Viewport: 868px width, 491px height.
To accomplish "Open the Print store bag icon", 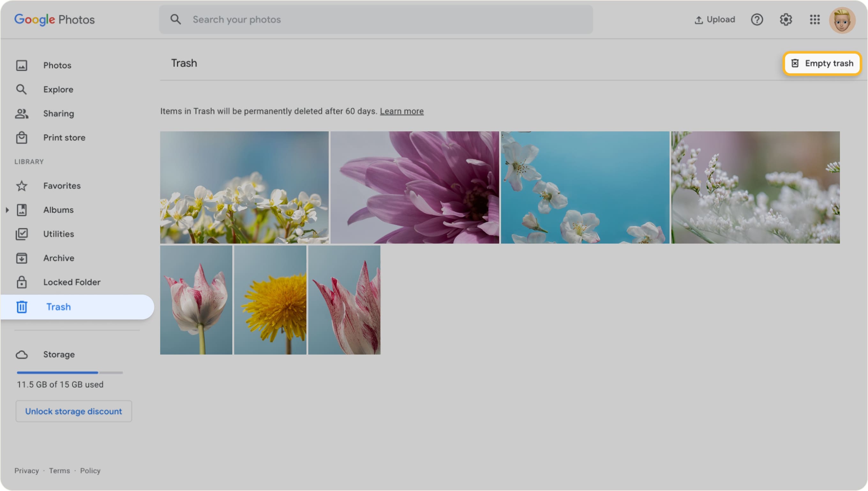I will [x=22, y=137].
